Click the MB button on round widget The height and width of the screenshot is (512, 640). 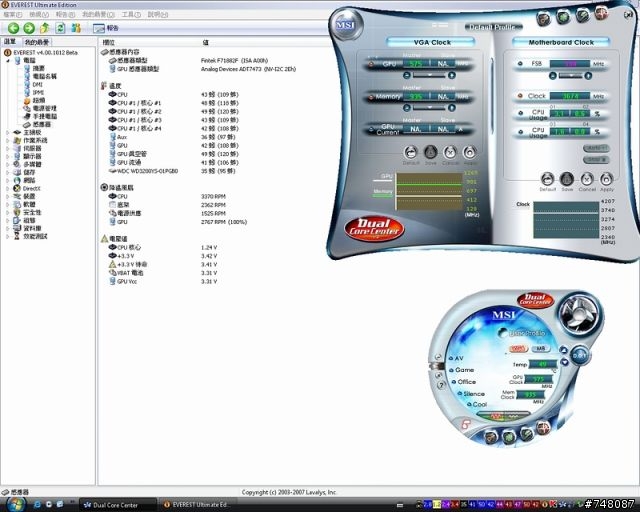click(540, 349)
